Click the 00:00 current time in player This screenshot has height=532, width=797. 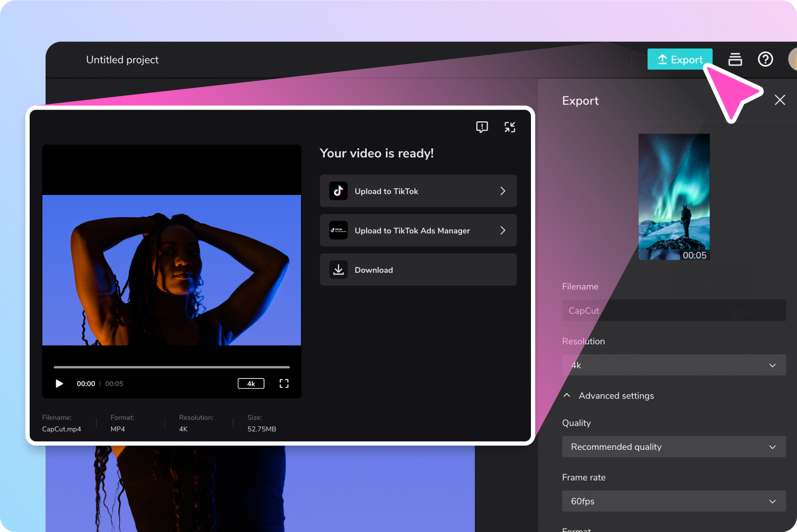pyautogui.click(x=86, y=384)
